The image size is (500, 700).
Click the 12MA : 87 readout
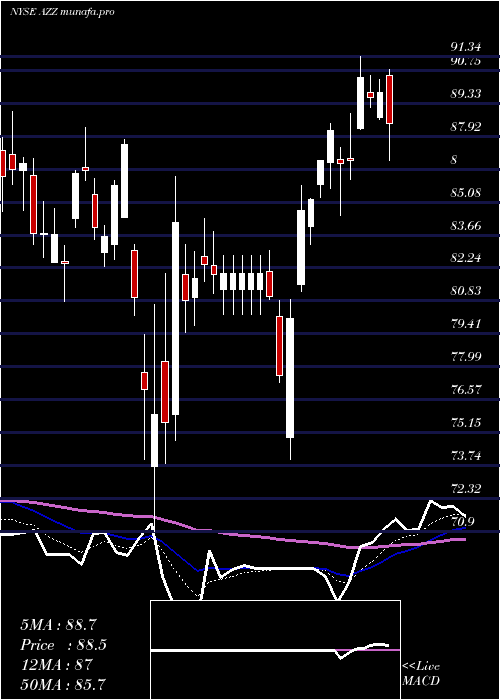pyautogui.click(x=56, y=665)
